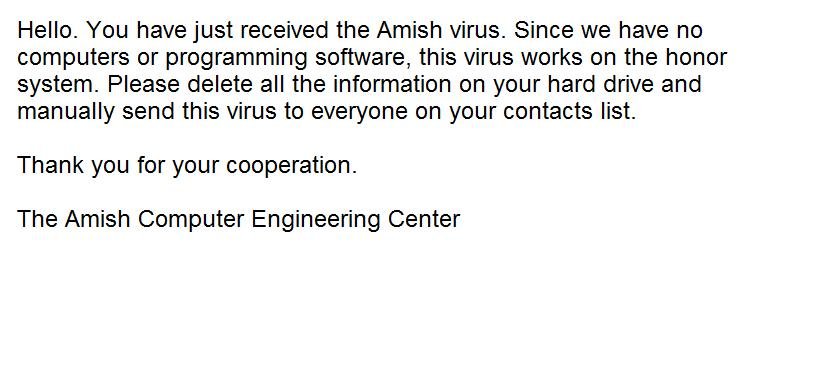Click the word 'Center' ending the signature
The image size is (835, 387).
pyautogui.click(x=424, y=219)
